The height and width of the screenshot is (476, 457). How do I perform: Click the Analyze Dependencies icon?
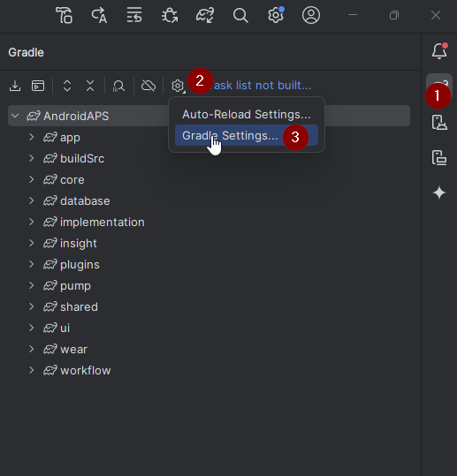118,86
